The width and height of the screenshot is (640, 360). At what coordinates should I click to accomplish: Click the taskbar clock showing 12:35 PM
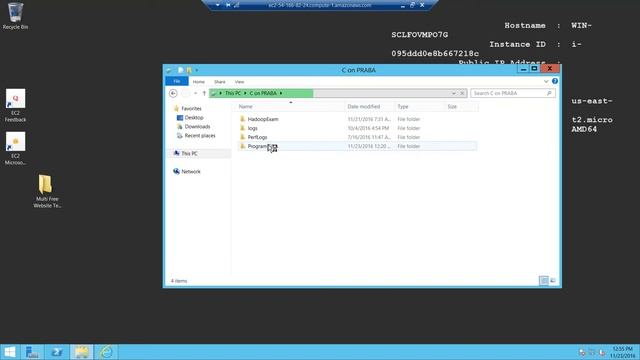click(x=622, y=352)
